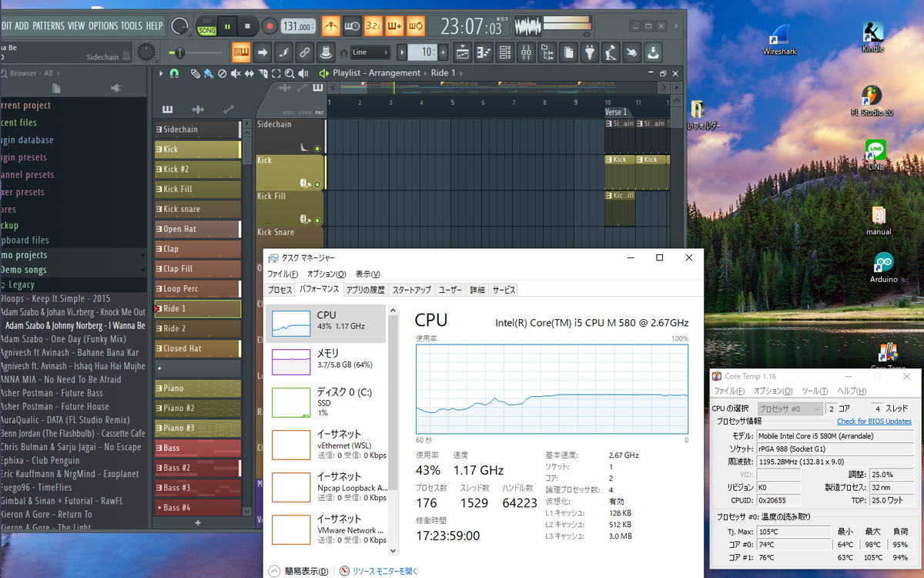Viewport: 924px width, 578px height.
Task: Mute the Kick playlist track
Action: 317,183
